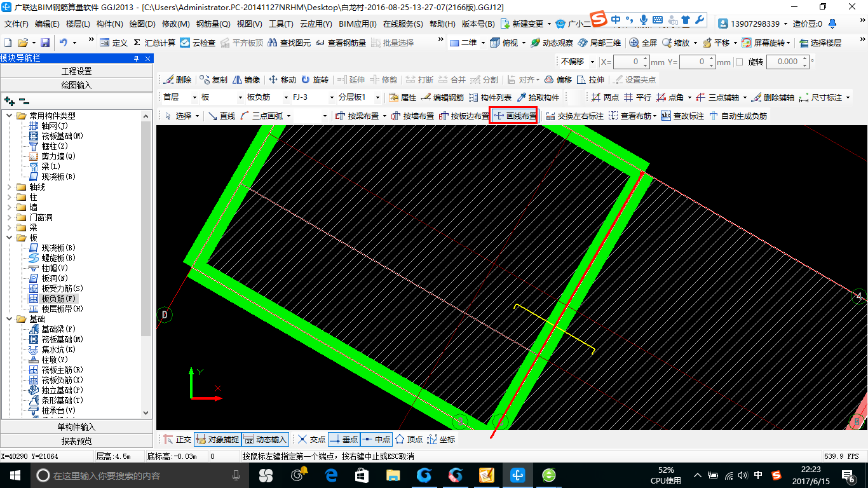This screenshot has height=488, width=868.
Task: Toggle 对象捕捉 object snap
Action: (x=217, y=439)
